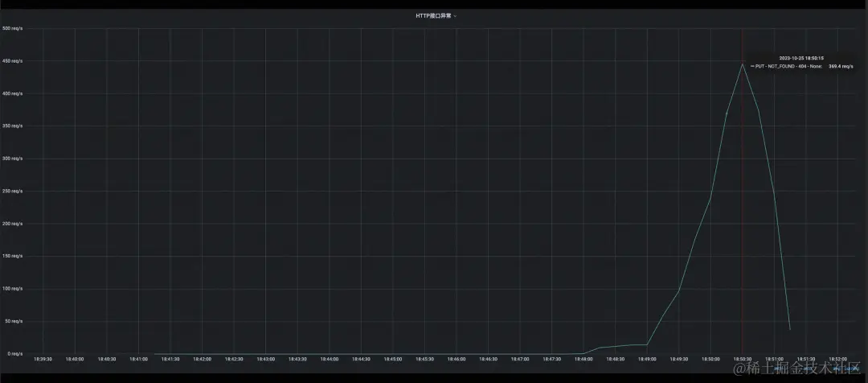Screen dimensions: 868x383
Task: Click the 18:52:00 time axis label
Action: pos(838,359)
